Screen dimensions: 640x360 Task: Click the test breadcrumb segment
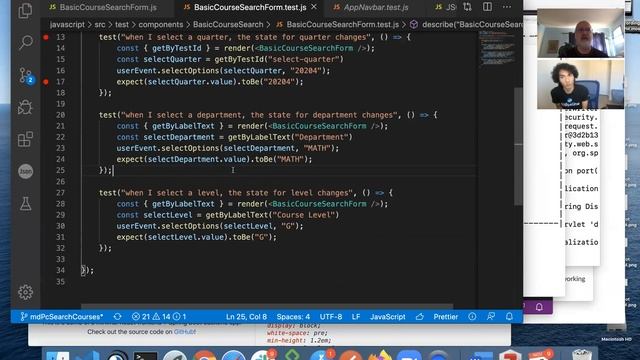pyautogui.click(x=122, y=24)
